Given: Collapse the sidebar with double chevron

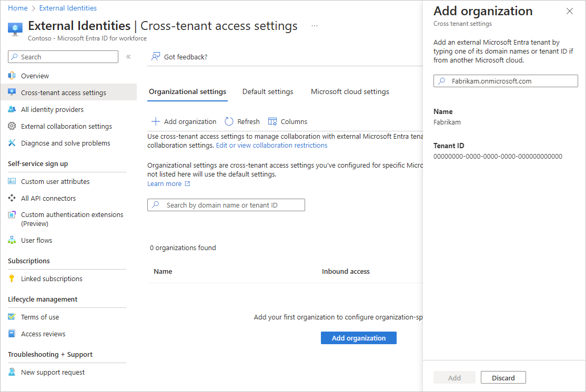Looking at the screenshot, I should (x=128, y=57).
